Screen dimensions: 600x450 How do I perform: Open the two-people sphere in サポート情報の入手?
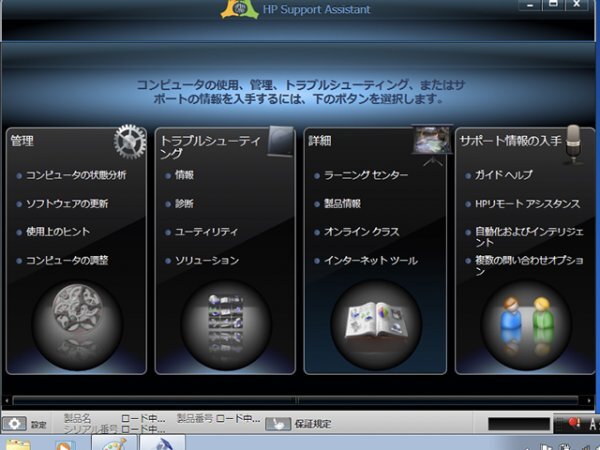pyautogui.click(x=526, y=325)
